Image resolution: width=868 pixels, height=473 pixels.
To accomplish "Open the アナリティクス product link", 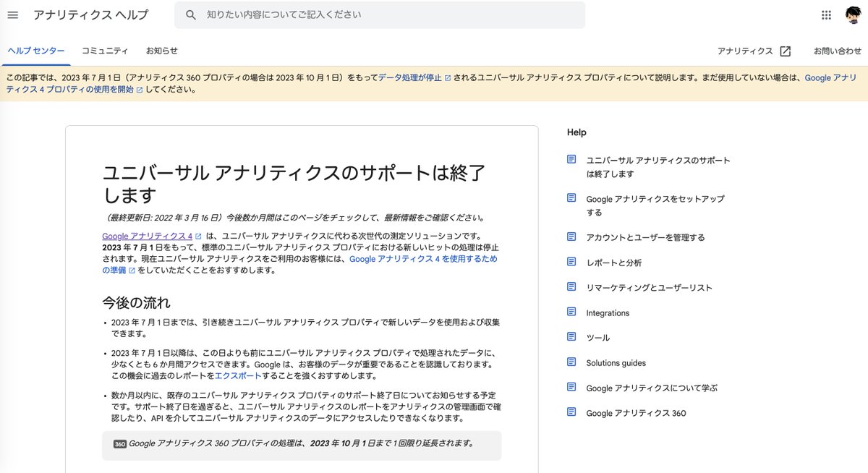I will (745, 51).
